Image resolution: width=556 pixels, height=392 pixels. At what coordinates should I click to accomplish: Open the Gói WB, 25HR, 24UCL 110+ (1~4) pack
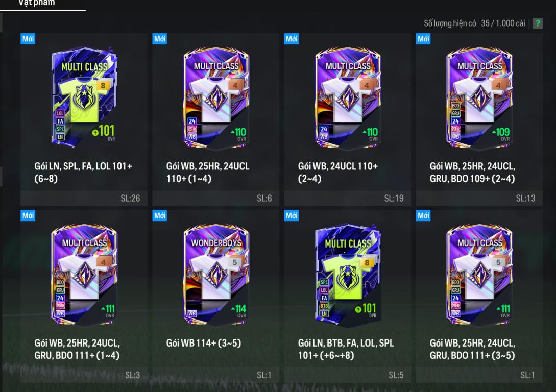coord(216,119)
